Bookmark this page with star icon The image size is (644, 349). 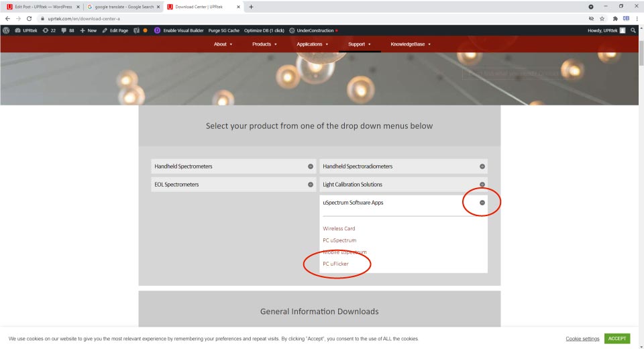click(x=602, y=19)
